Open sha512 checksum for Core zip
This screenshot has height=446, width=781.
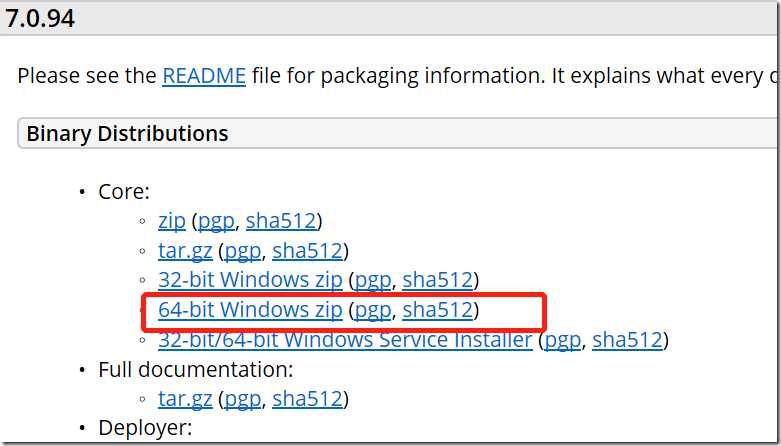281,221
